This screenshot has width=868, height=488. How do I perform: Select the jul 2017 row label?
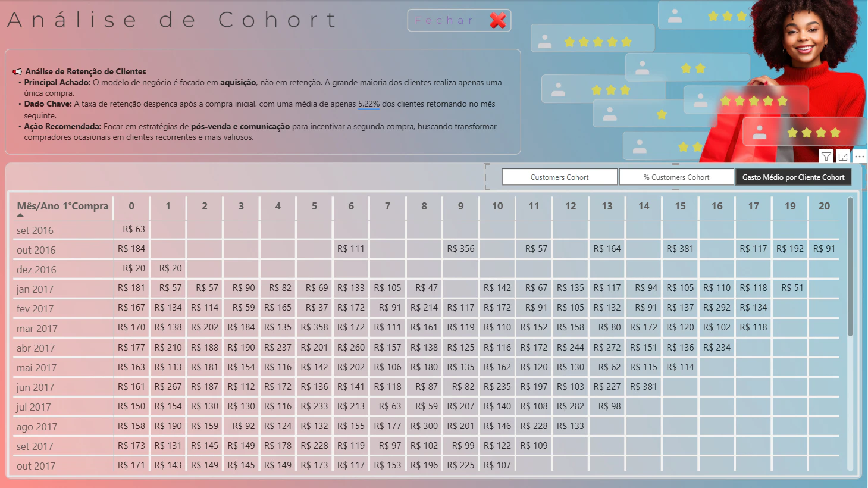pyautogui.click(x=33, y=407)
